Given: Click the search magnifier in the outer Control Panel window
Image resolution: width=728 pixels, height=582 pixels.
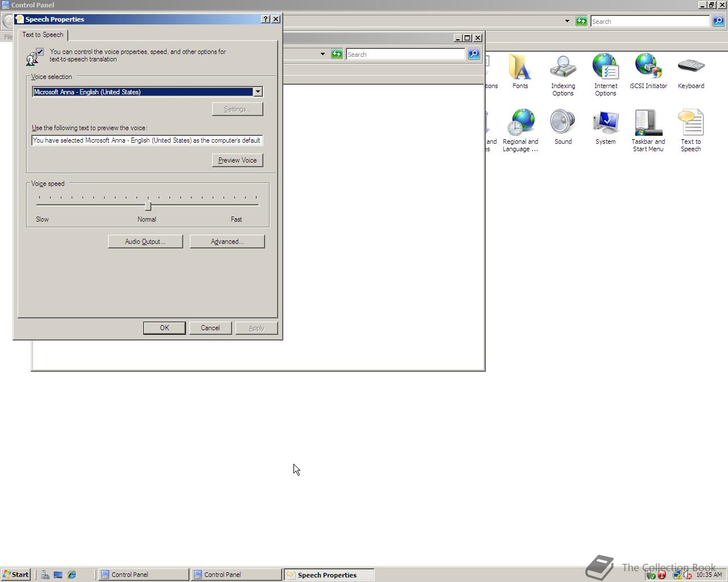Looking at the screenshot, I should click(x=718, y=21).
